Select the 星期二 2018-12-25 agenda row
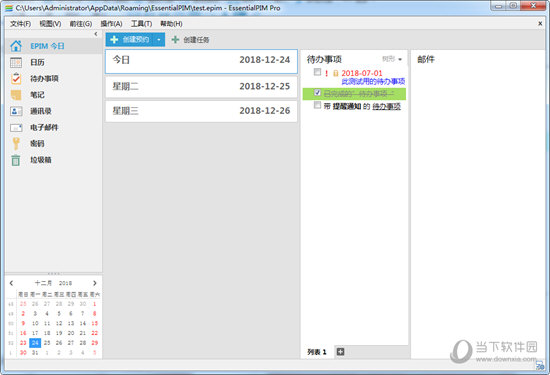 coord(201,86)
